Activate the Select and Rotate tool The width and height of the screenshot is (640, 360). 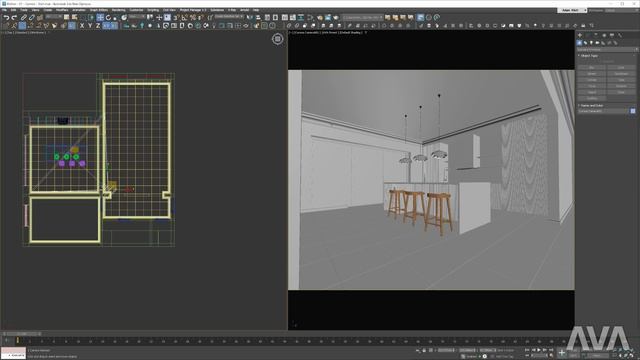108,18
